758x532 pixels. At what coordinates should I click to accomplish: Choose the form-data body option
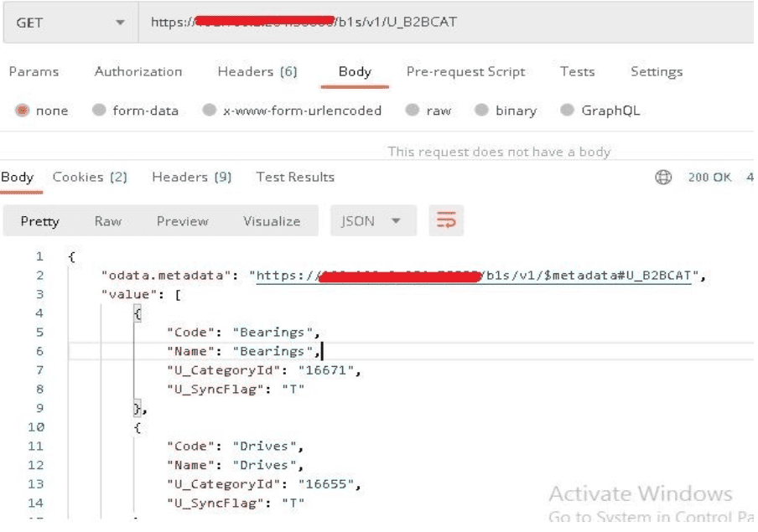(x=99, y=111)
